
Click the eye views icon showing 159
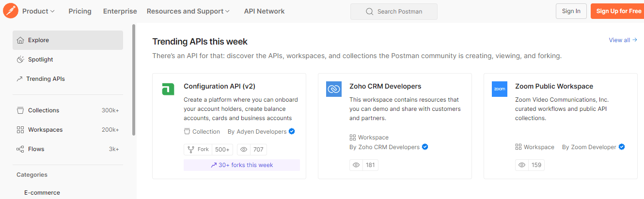pyautogui.click(x=522, y=165)
